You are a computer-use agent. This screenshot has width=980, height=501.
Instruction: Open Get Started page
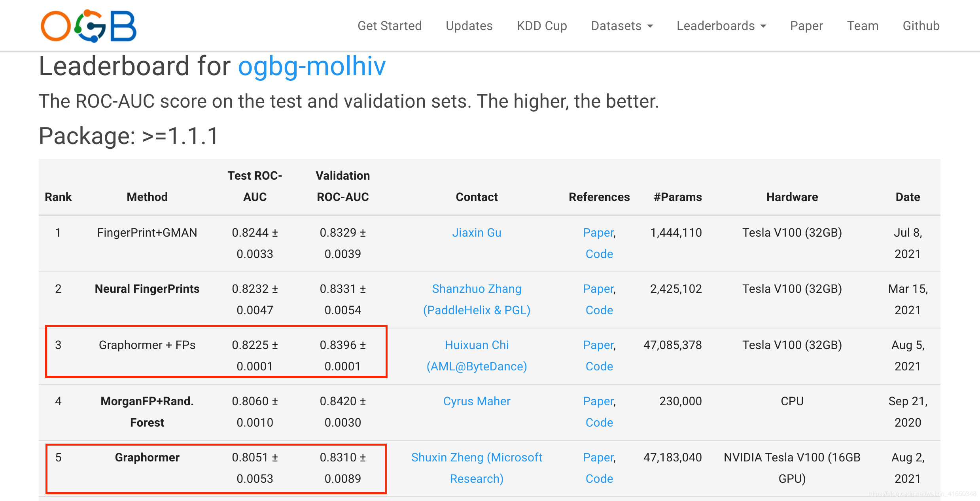(390, 26)
